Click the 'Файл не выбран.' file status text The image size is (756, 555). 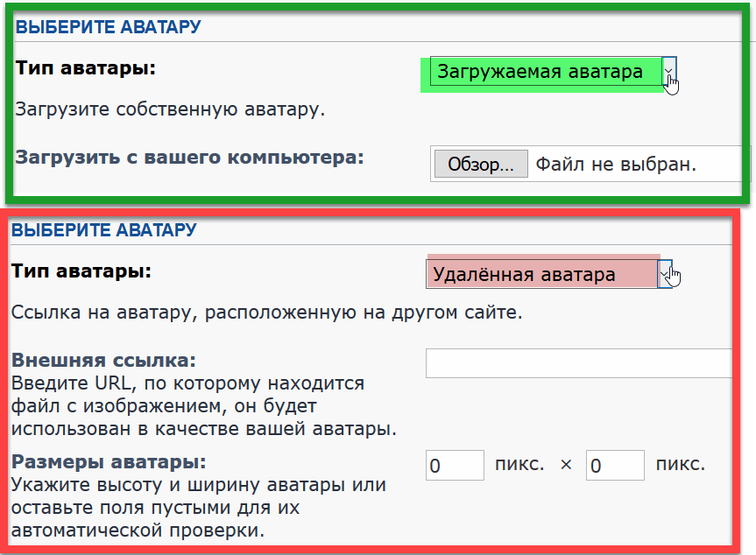pos(616,164)
